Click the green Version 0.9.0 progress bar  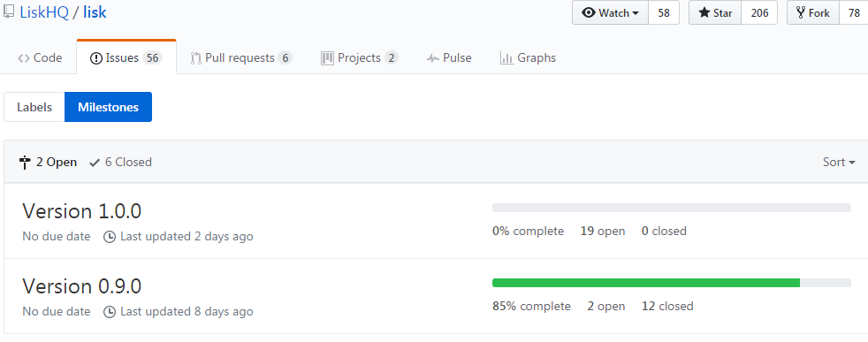coord(646,283)
